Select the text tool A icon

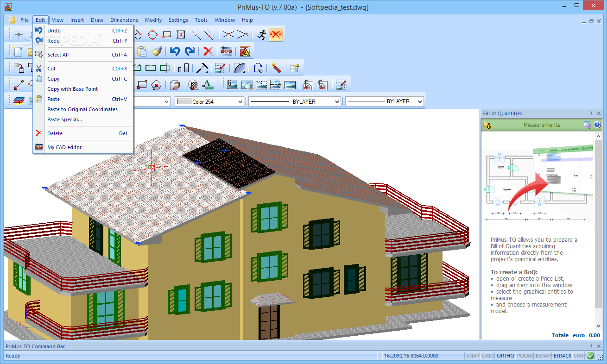pyautogui.click(x=208, y=85)
